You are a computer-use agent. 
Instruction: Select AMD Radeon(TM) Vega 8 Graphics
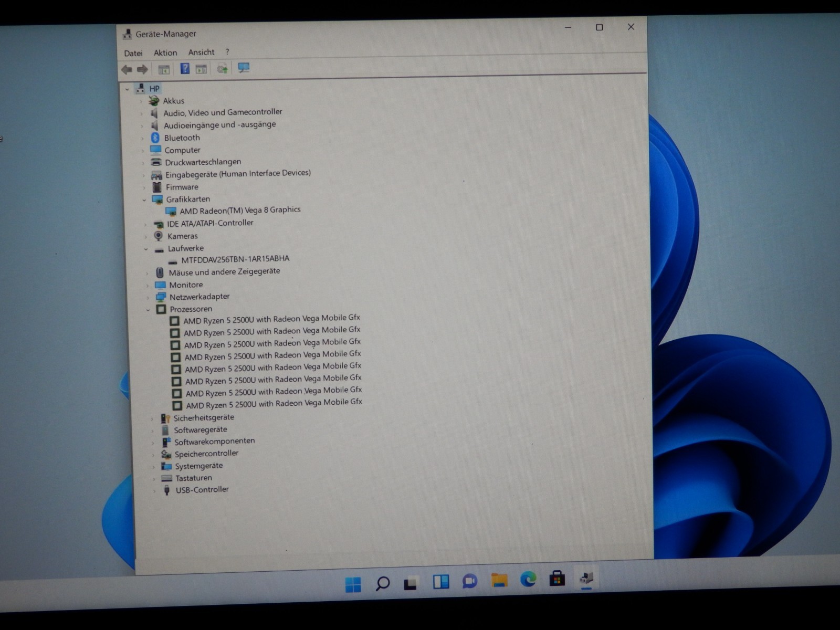point(240,211)
